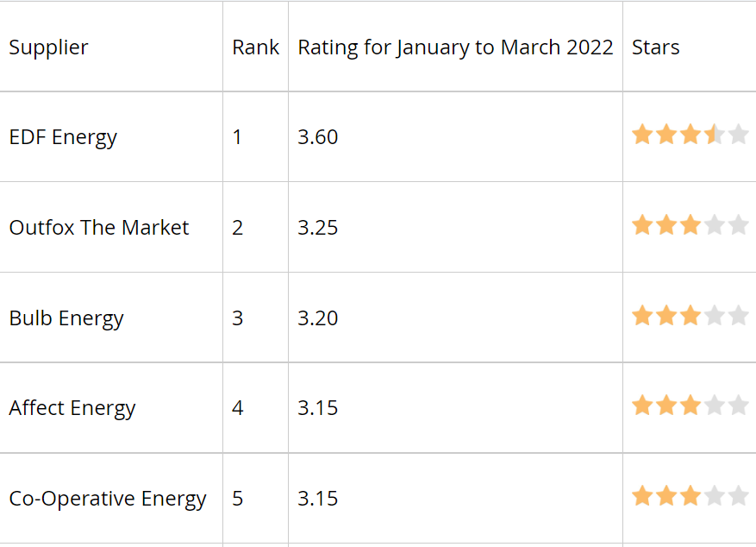Select the Supplier column header

pos(48,47)
